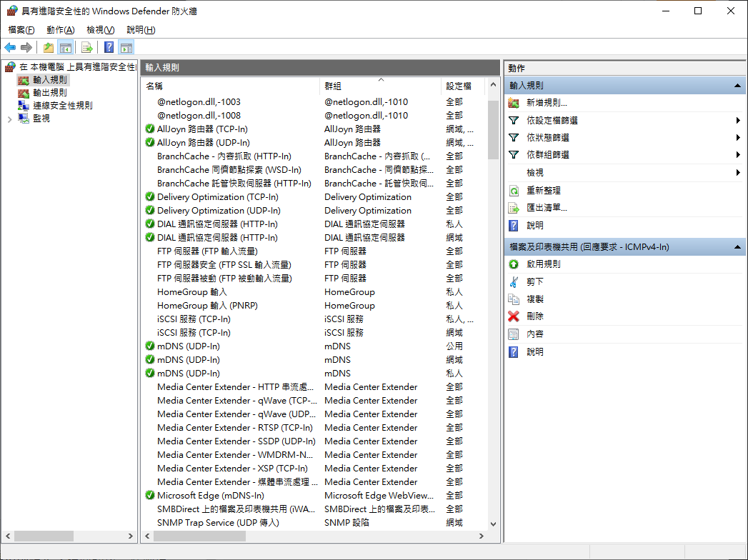Click the funnel icon beside 依設定檔篩選

point(514,120)
